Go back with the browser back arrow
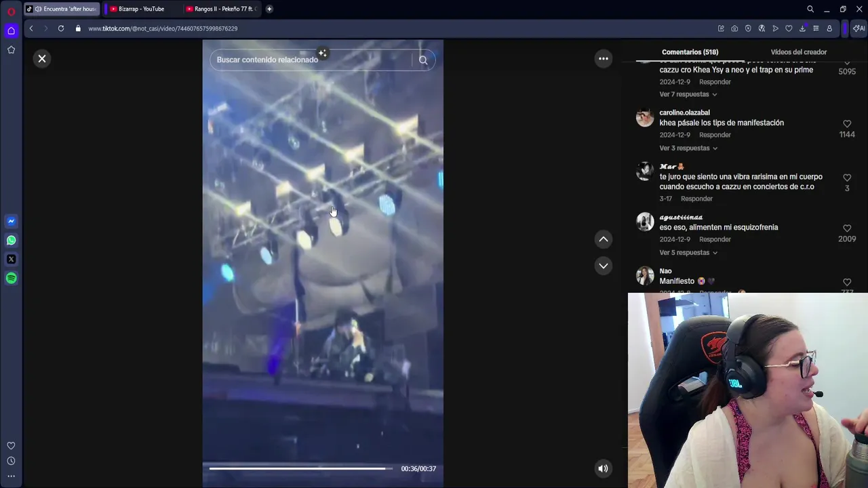868x488 pixels. point(31,28)
